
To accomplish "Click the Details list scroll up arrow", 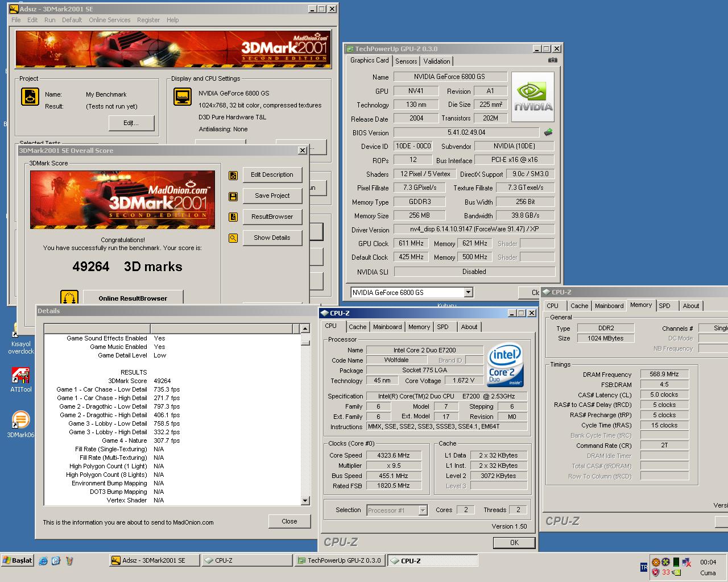I will 305,329.
